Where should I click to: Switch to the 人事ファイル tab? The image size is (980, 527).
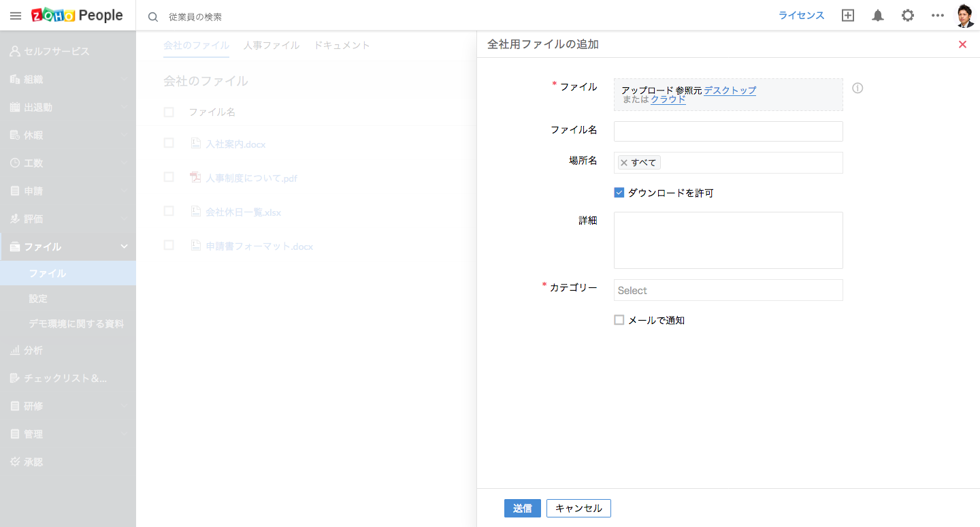271,45
